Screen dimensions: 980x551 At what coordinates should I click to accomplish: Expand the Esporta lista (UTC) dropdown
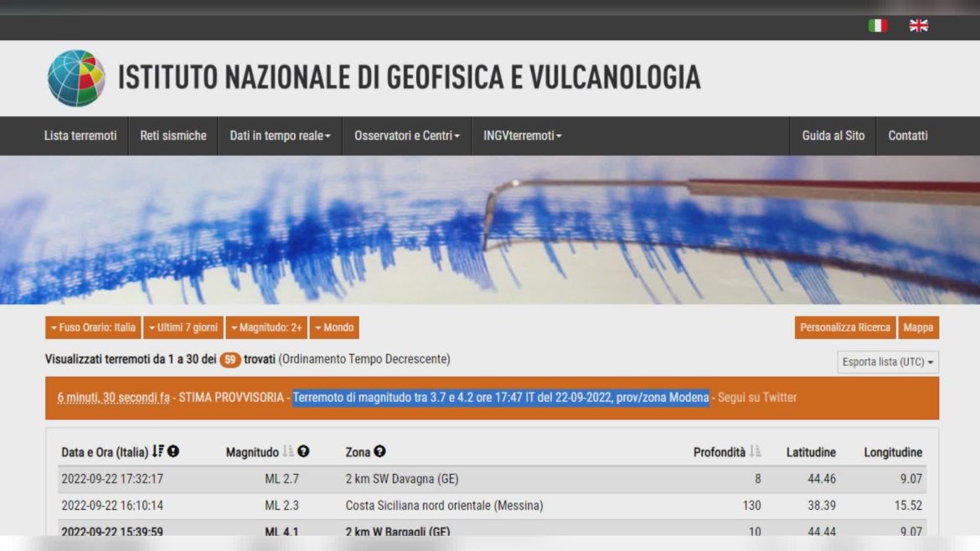(888, 362)
